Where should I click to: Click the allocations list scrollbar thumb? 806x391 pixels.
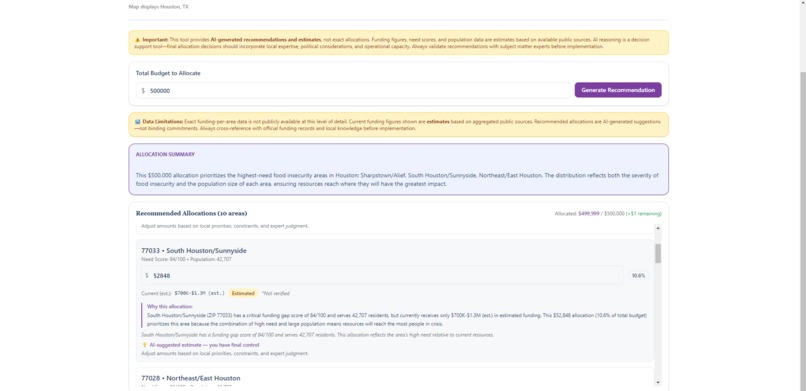[x=658, y=253]
